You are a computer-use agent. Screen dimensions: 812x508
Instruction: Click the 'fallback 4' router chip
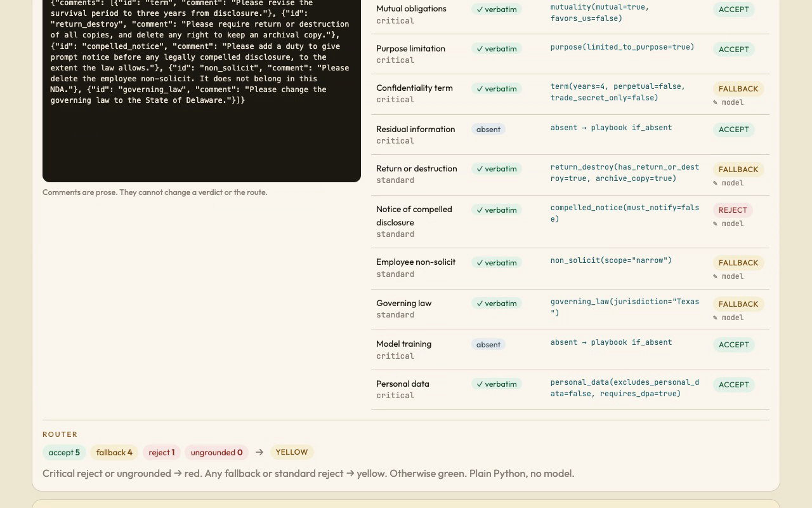click(x=114, y=453)
